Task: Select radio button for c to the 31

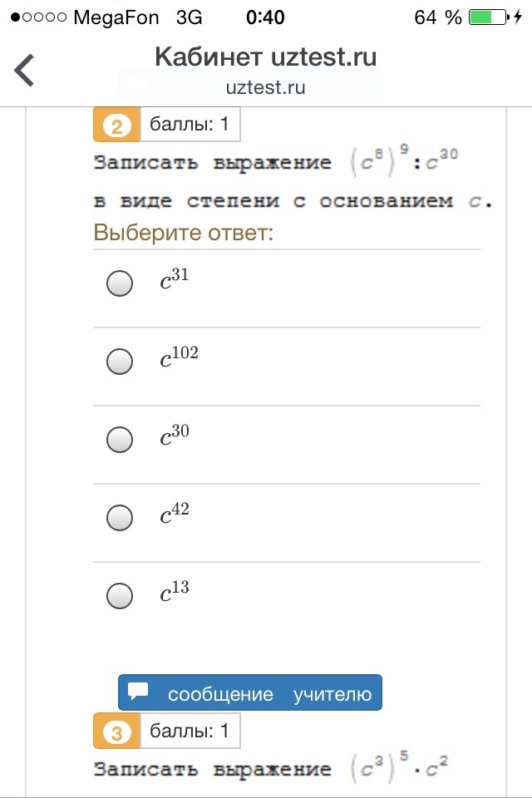Action: click(x=121, y=284)
